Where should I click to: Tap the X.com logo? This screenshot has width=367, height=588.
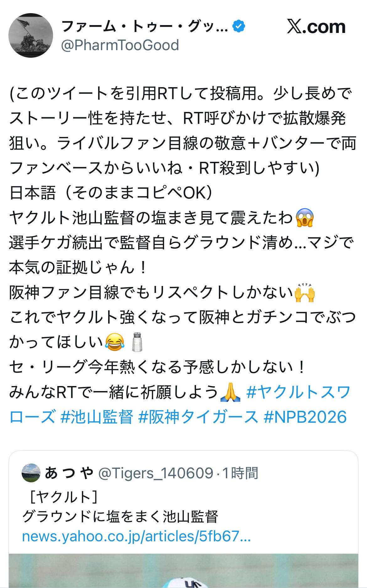tap(316, 27)
